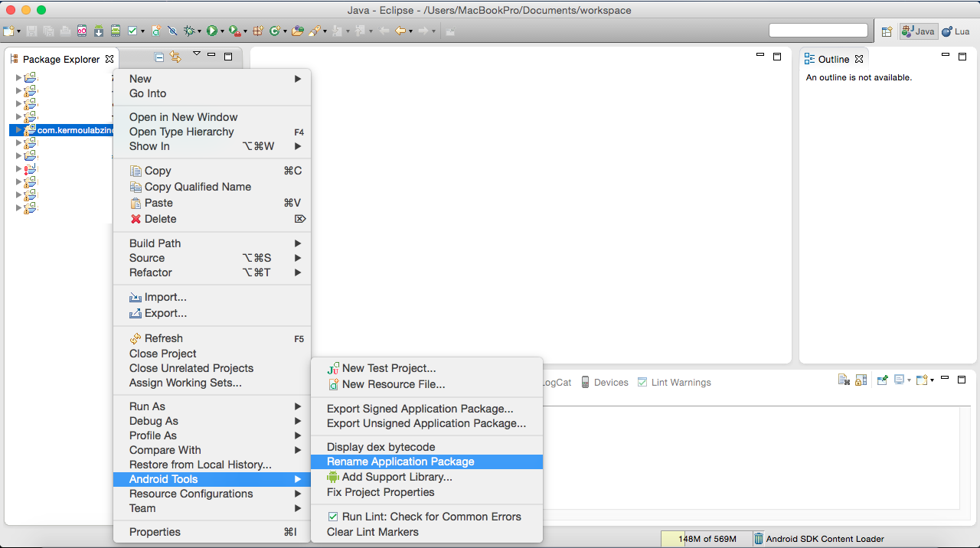Image resolution: width=980 pixels, height=548 pixels.
Task: Click the Debug bug icon in toolbar
Action: click(x=189, y=31)
